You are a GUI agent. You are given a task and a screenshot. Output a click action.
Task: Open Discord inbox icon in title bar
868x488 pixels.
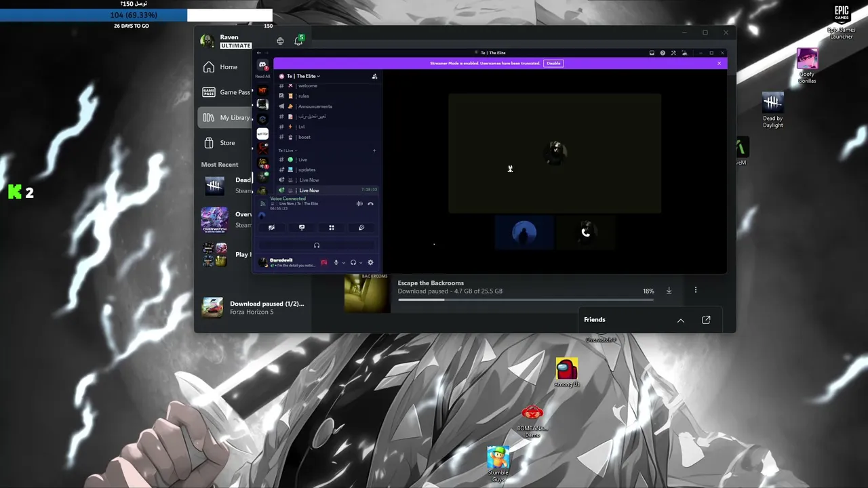pos(652,53)
